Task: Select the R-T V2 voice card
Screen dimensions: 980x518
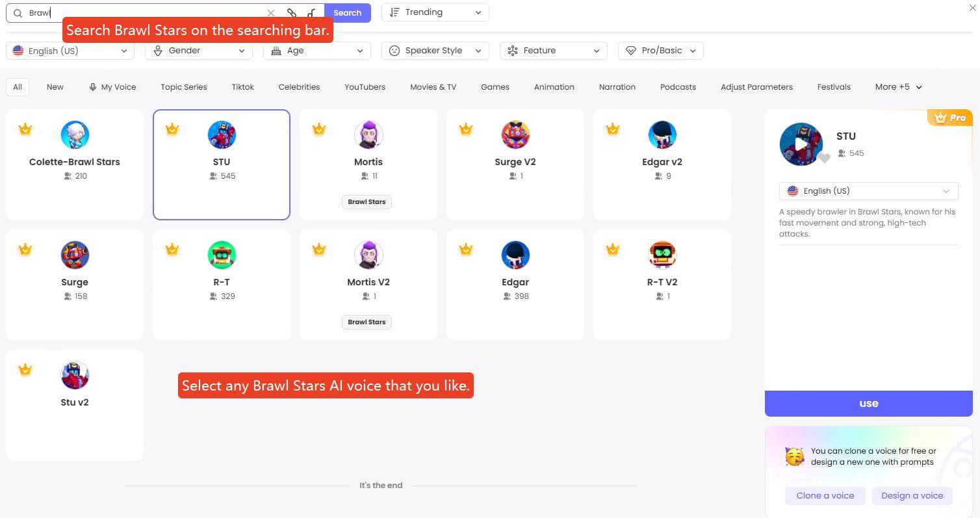Action: (x=662, y=284)
